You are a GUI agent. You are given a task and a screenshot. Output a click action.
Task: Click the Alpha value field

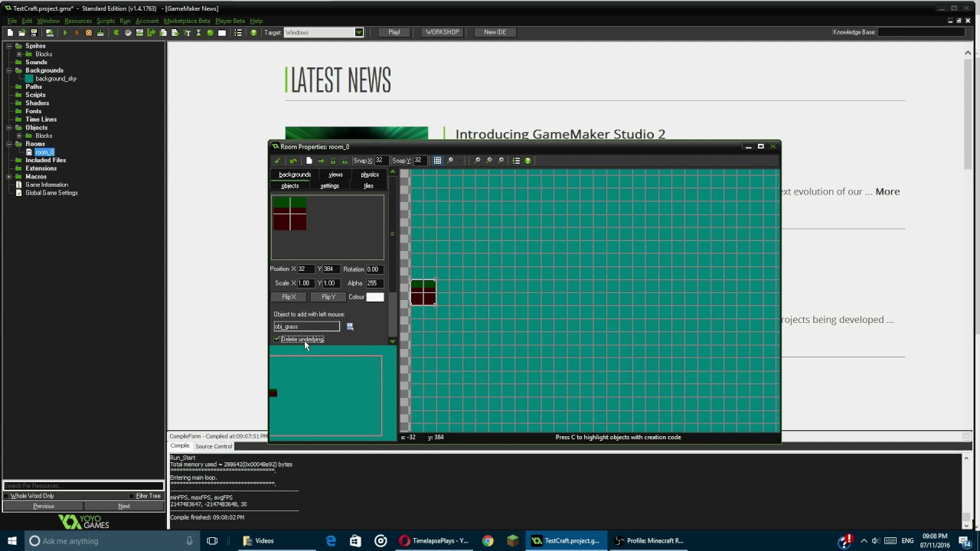(x=374, y=283)
